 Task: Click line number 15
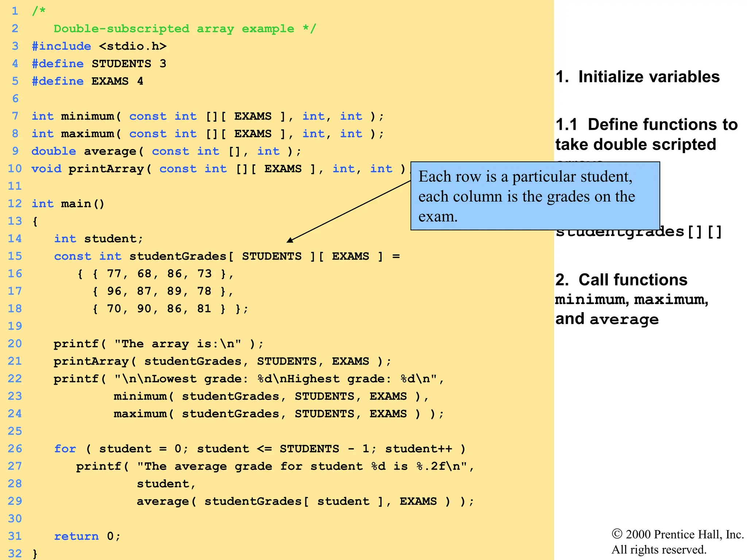(15, 256)
